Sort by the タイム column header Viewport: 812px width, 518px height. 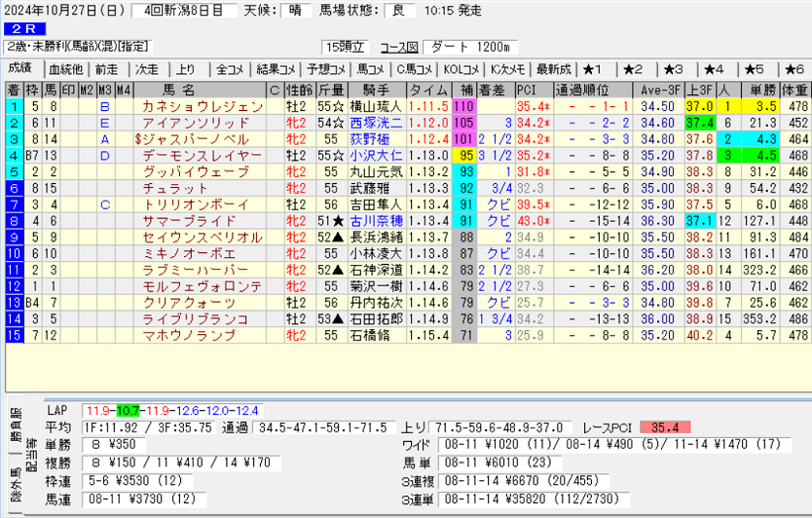click(x=428, y=90)
